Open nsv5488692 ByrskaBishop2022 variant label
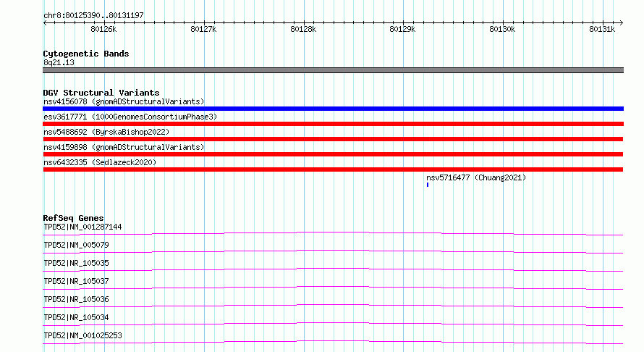 pos(106,132)
